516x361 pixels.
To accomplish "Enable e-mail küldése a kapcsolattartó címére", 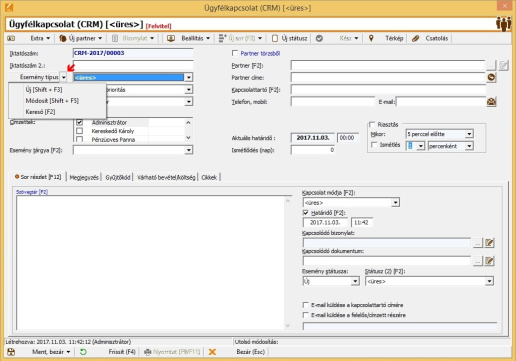I will pos(305,305).
